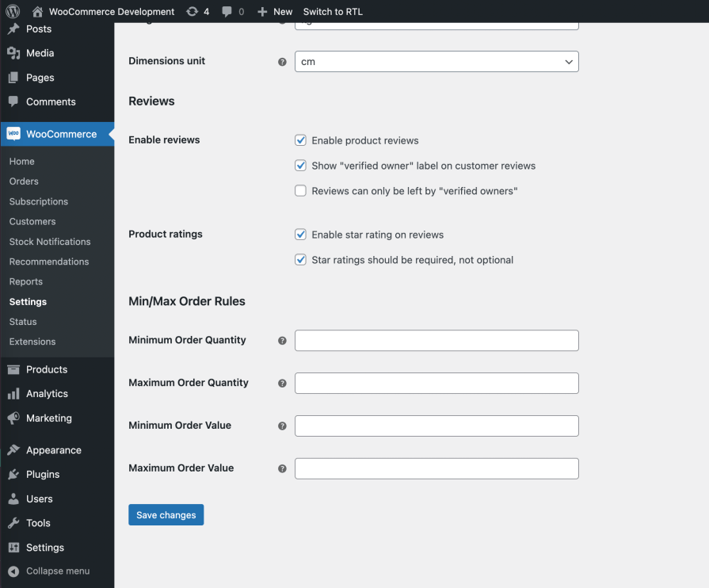Click the Minimum Order Value input field
Screen dimensions: 709x588
click(x=436, y=426)
